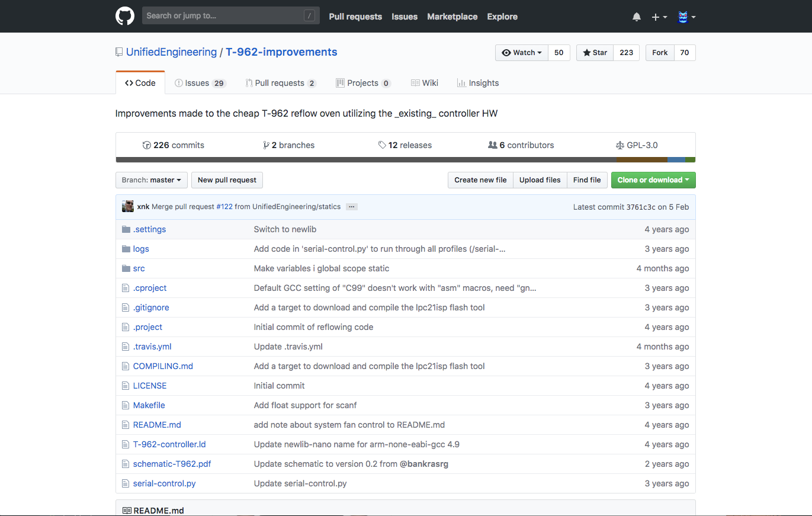
Task: View the 12 releases
Action: [405, 145]
